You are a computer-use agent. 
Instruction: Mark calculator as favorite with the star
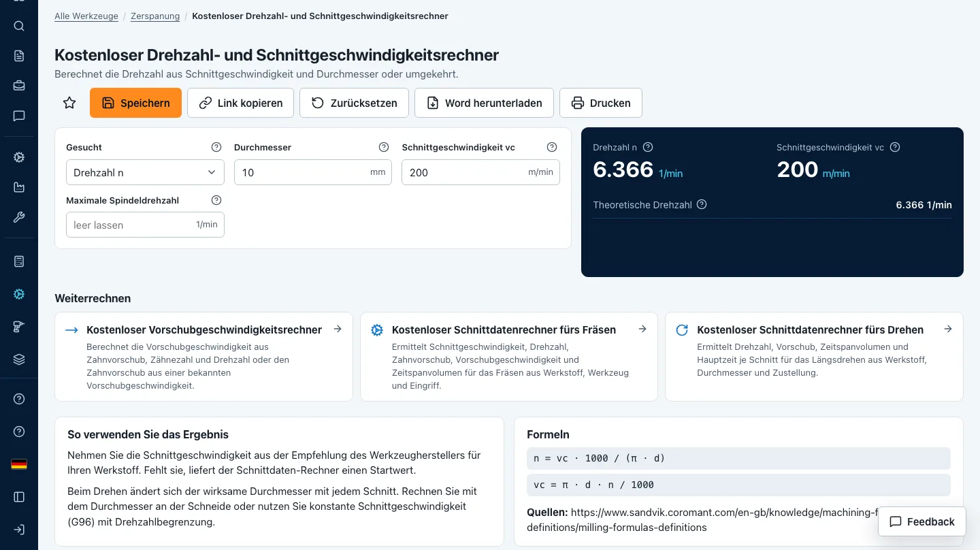(69, 103)
